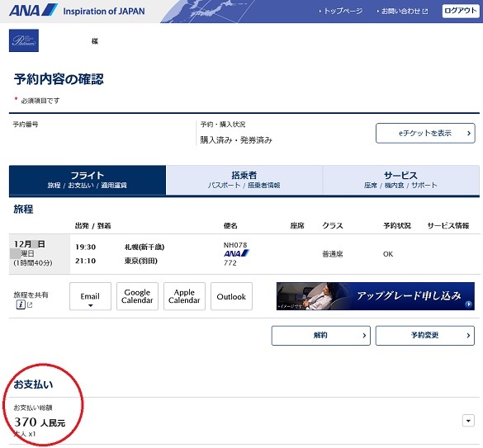This screenshot has width=483, height=448.
Task: Click flight number NH078
Action: coord(235,245)
